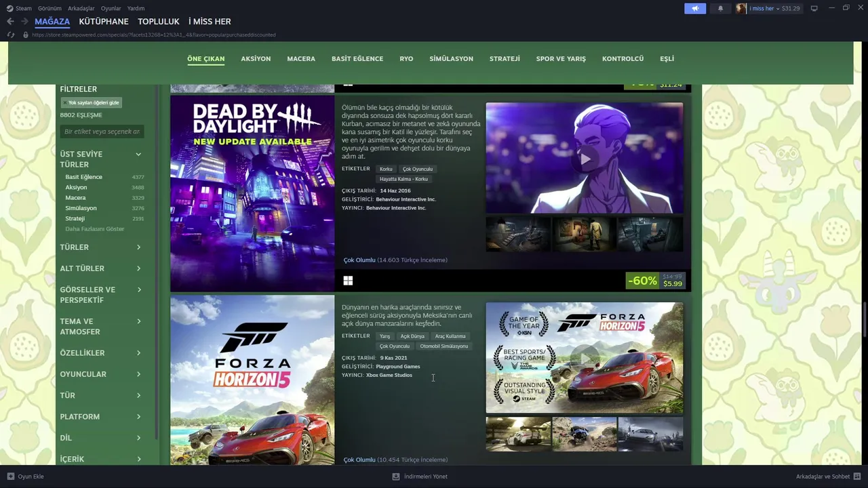Reload the store page with the refresh icon
868x488 pixels.
pos(10,35)
